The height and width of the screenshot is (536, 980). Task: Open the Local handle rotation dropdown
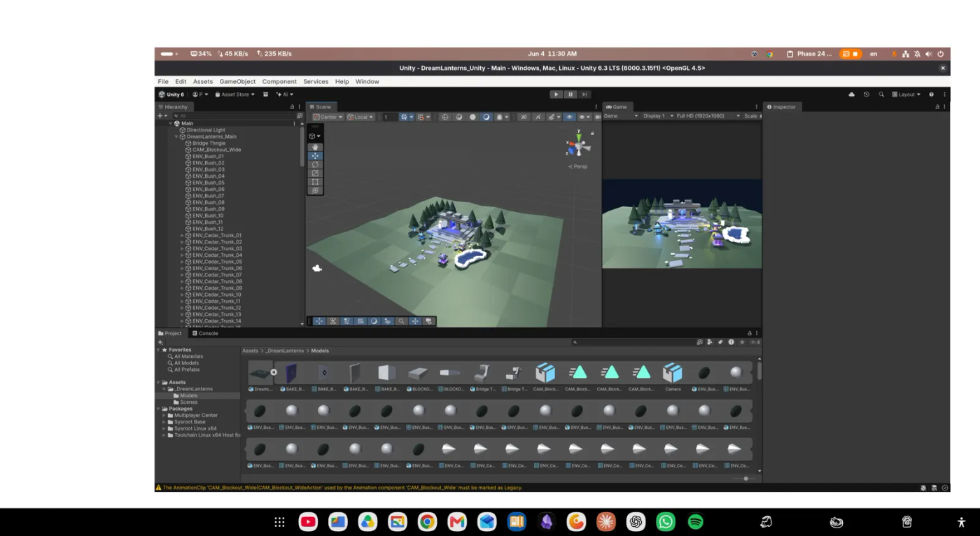[x=360, y=117]
